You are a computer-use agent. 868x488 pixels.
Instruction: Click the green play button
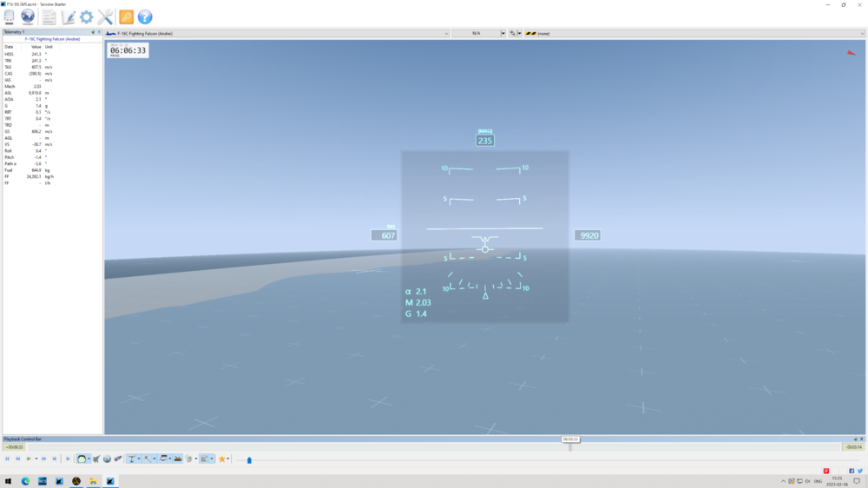[x=29, y=458]
